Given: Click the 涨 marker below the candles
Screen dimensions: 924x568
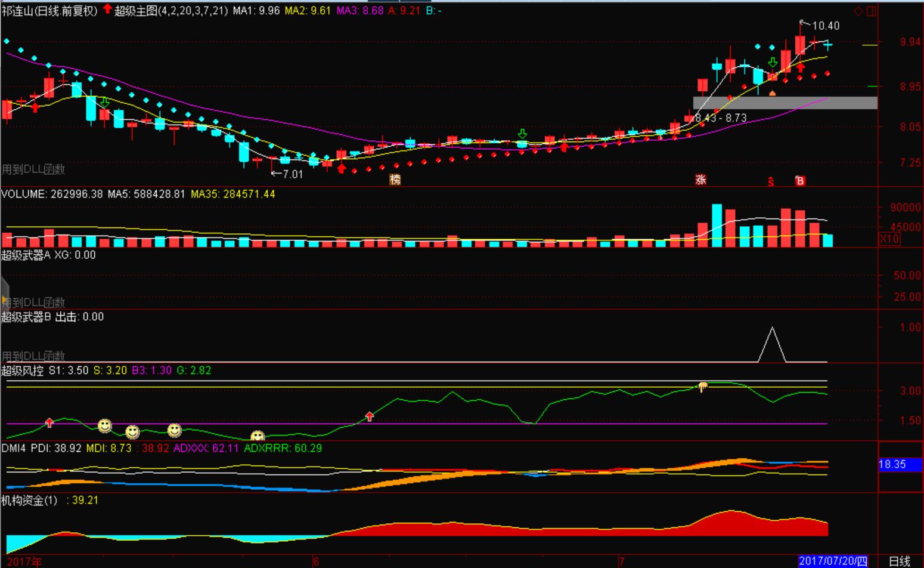Looking at the screenshot, I should click(700, 180).
